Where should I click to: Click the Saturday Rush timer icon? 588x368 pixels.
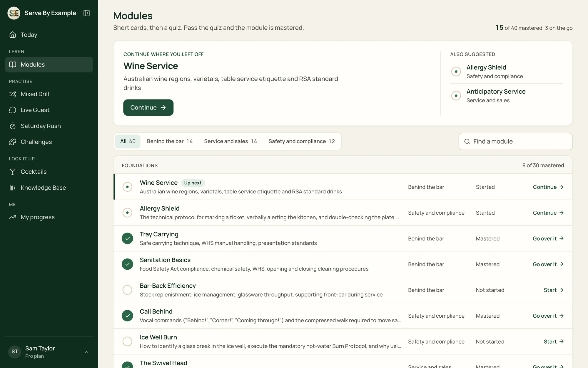pyautogui.click(x=13, y=126)
